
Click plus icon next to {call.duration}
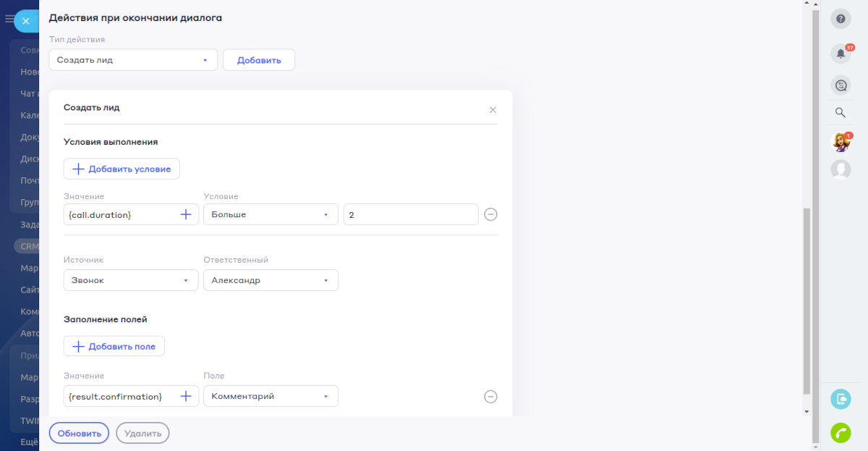[186, 214]
